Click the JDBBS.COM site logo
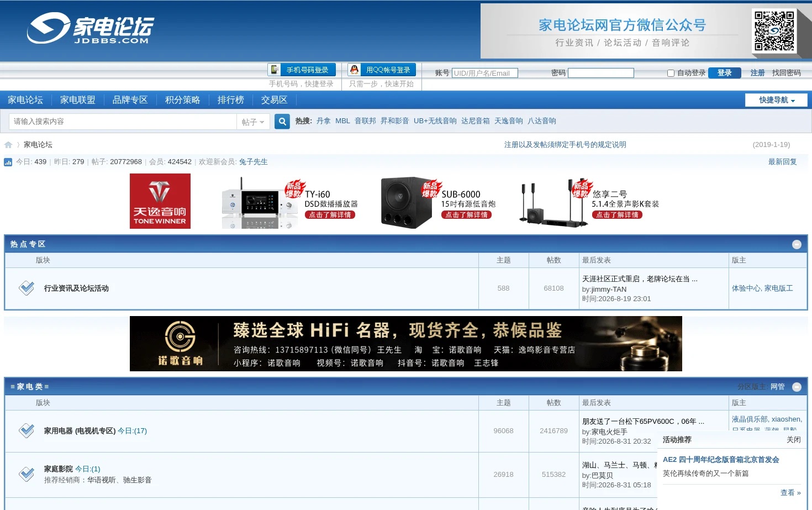The width and height of the screenshot is (812, 510). click(91, 28)
